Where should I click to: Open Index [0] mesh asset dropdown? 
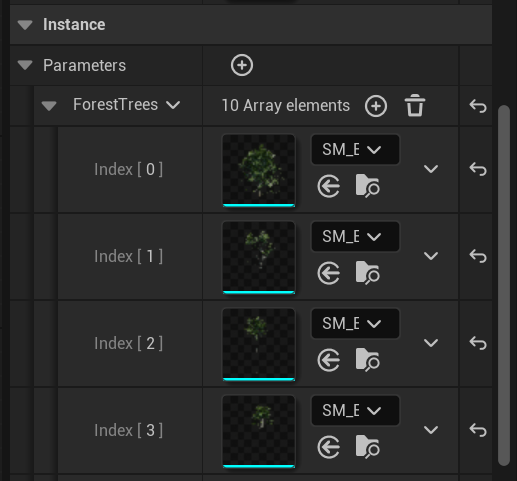355,149
